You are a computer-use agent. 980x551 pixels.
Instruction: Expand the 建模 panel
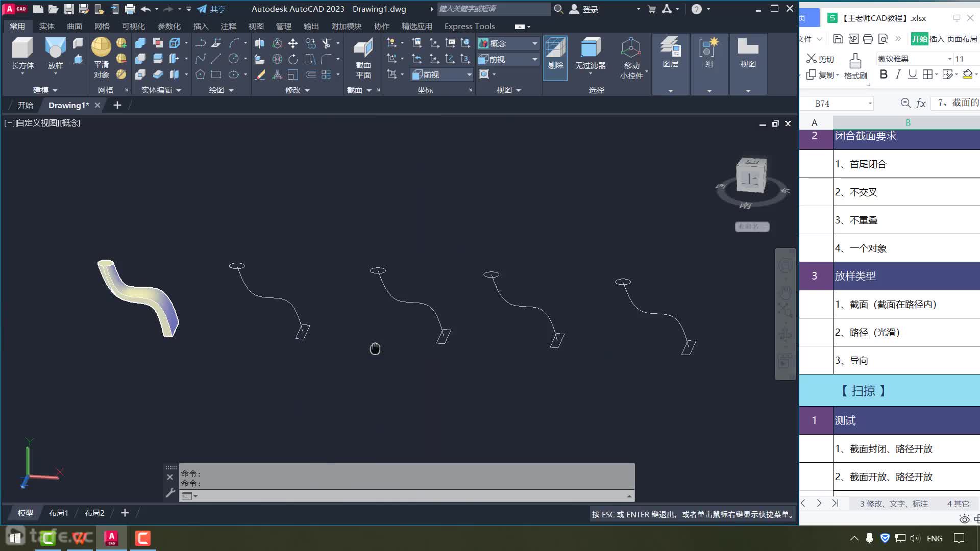(45, 90)
